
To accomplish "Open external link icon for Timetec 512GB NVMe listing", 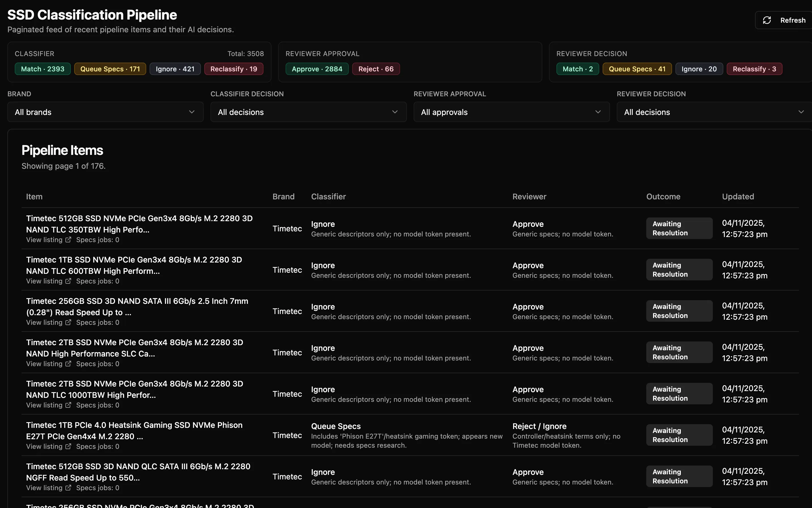I will (x=68, y=240).
